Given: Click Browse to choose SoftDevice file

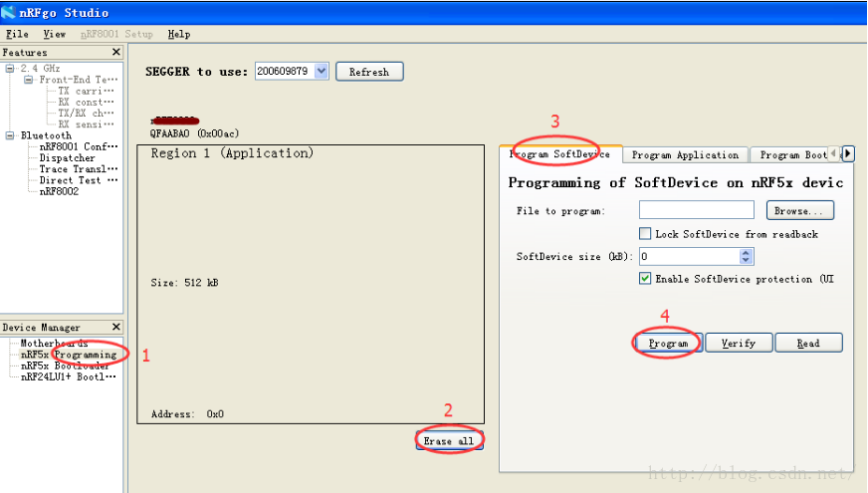Looking at the screenshot, I should click(x=800, y=210).
